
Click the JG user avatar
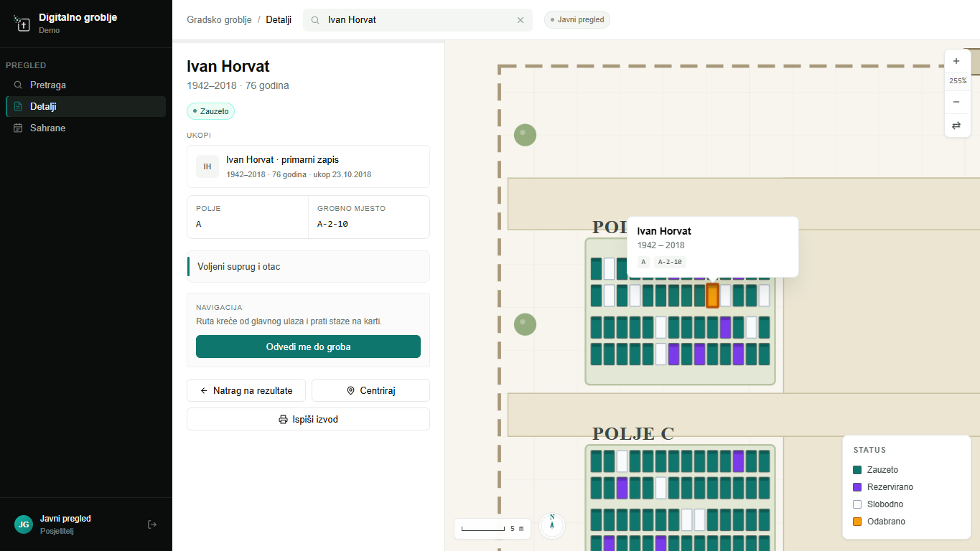pos(24,524)
